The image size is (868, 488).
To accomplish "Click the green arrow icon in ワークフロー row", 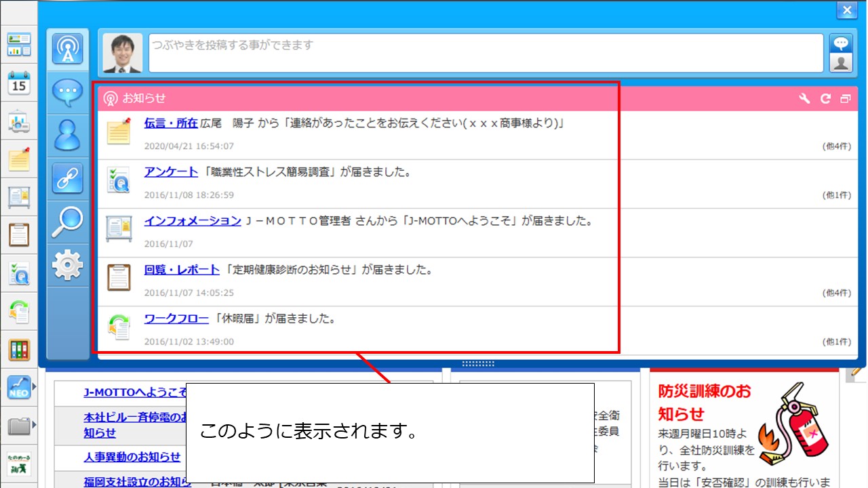I will click(119, 326).
